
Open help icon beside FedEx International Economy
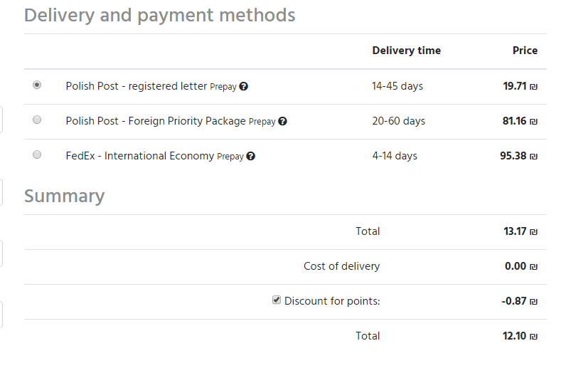pos(251,157)
